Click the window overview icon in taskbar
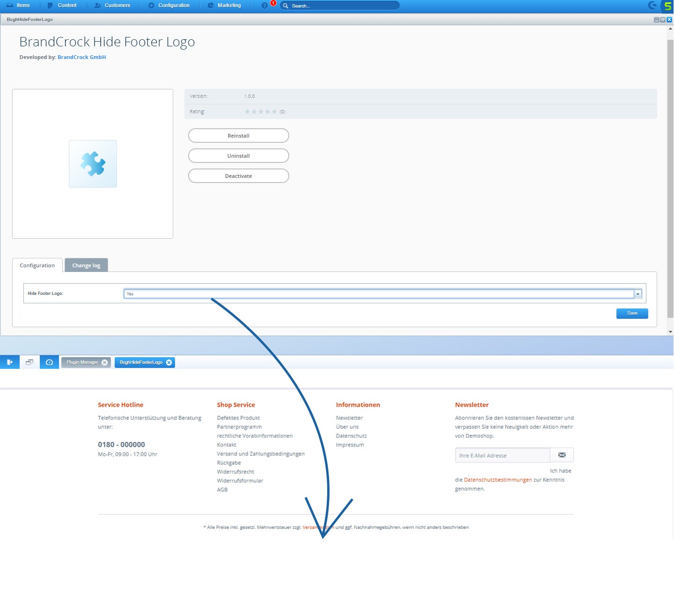 [29, 362]
